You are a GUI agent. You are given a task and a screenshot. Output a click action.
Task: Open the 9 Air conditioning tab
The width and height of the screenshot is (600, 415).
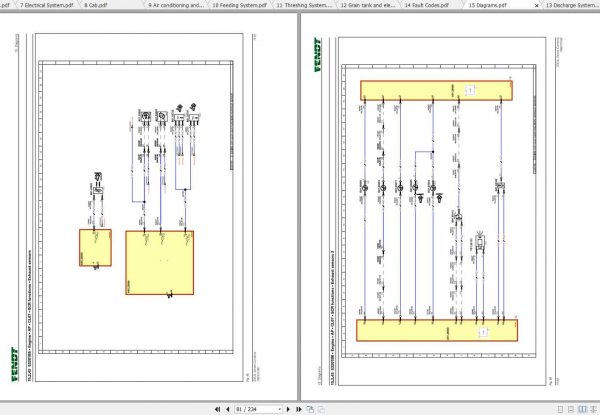pyautogui.click(x=176, y=5)
